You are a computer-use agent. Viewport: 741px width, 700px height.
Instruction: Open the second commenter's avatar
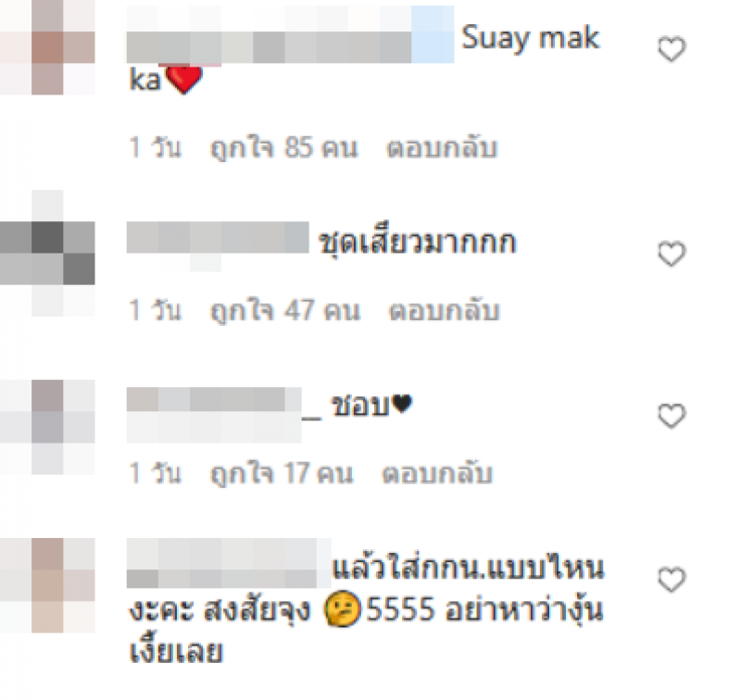coord(47,253)
